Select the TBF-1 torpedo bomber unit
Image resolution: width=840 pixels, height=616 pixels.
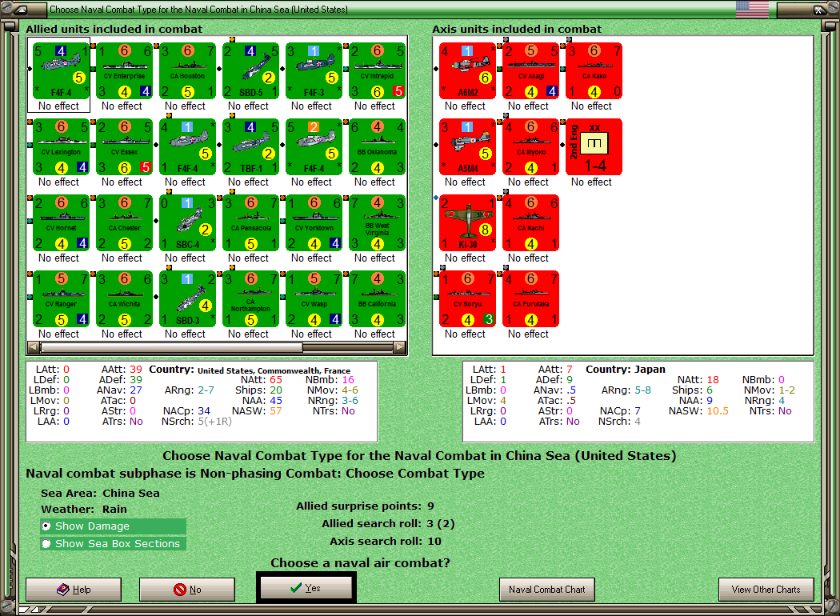click(250, 146)
